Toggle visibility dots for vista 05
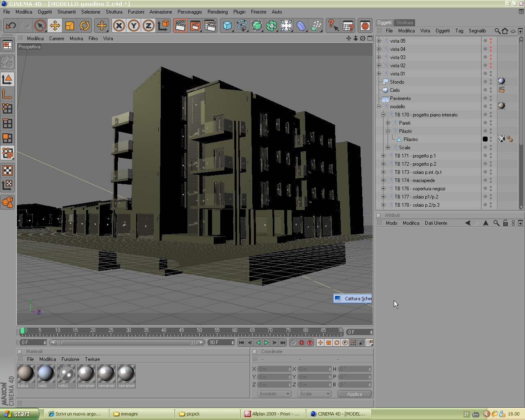The image size is (525, 420). [488, 41]
